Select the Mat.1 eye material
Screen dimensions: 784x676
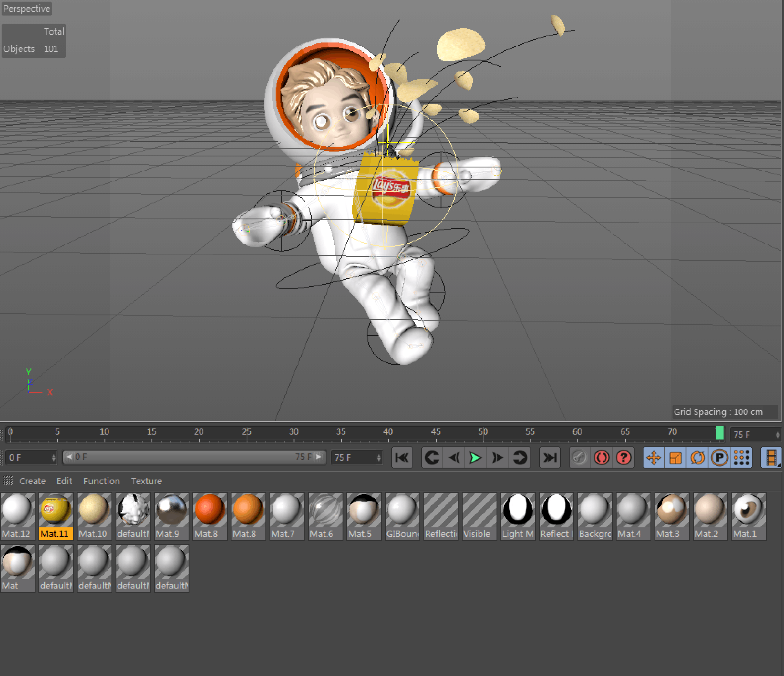tap(749, 516)
